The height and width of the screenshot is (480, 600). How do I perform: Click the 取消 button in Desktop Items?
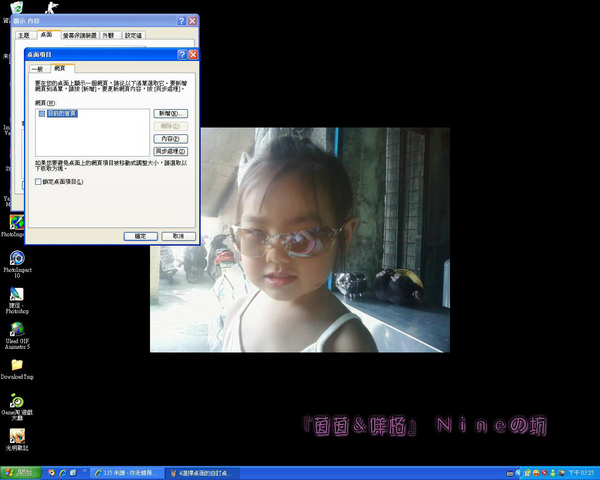pyautogui.click(x=178, y=236)
